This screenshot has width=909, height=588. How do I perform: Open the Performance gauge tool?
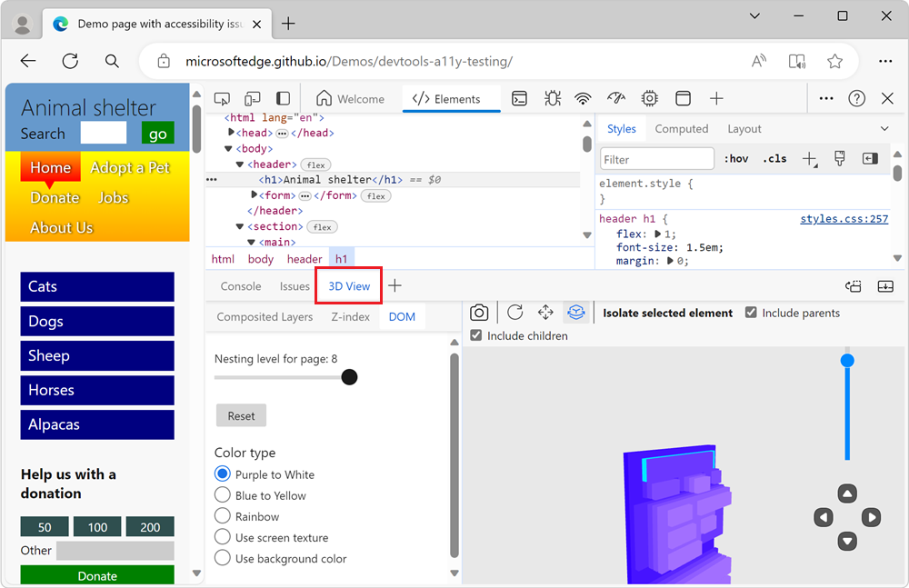click(x=617, y=98)
